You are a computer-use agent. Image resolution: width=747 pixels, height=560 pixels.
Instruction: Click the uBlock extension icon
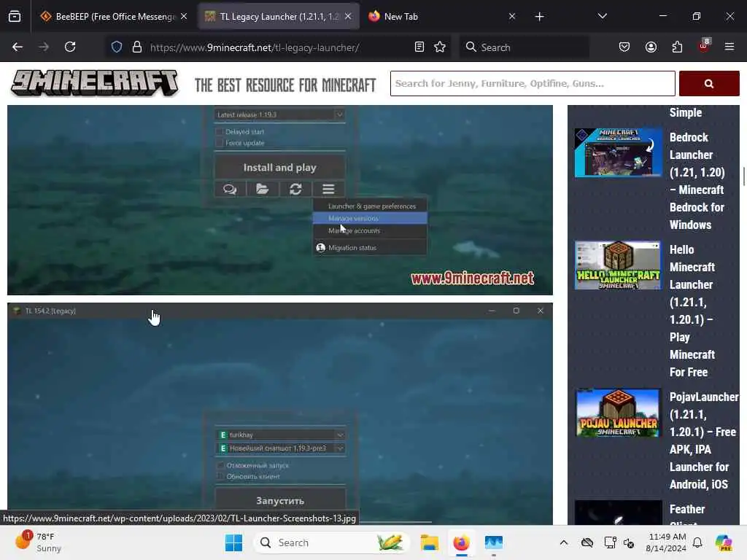704,46
